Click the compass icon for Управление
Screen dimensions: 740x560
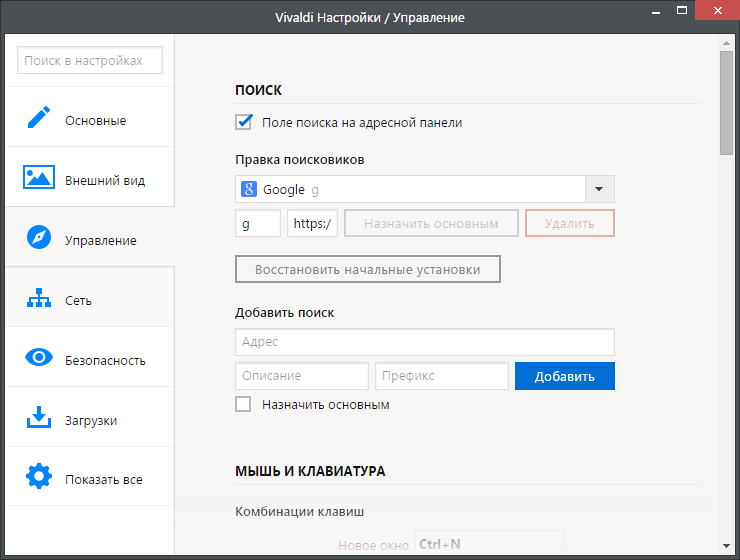pos(39,238)
